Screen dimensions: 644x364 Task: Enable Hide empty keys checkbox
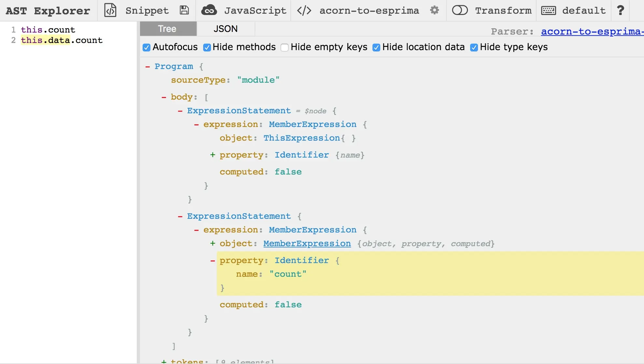tap(285, 48)
